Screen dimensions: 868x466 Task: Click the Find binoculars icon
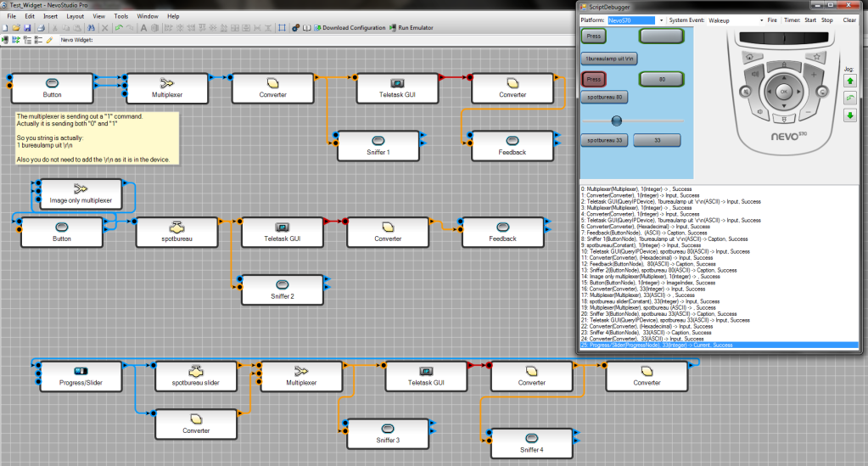91,28
